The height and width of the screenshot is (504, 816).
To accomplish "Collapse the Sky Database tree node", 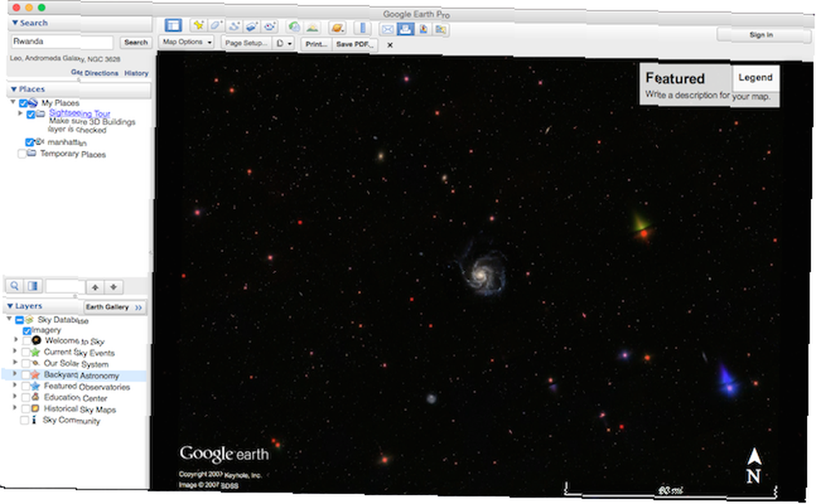I will click(x=9, y=318).
